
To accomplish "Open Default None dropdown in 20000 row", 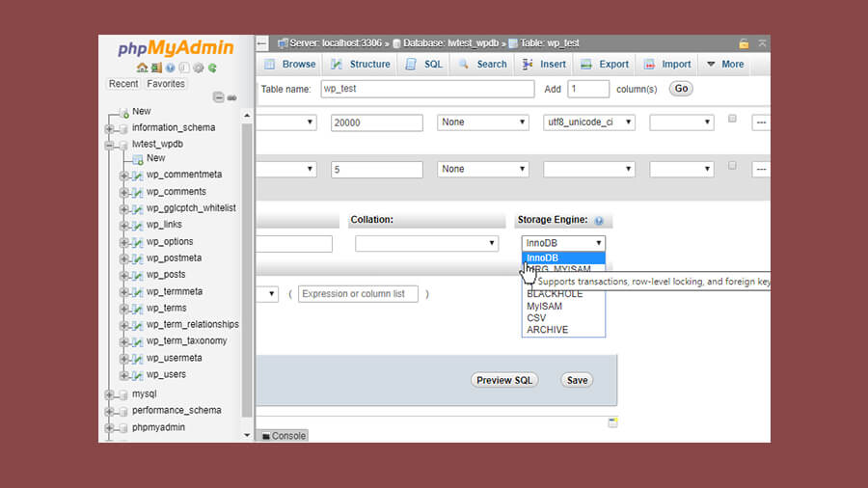I will coord(483,122).
